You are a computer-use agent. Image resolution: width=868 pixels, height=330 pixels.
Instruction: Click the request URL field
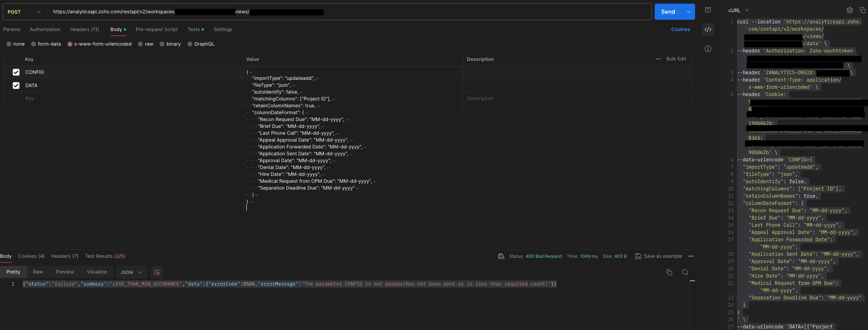(350, 12)
